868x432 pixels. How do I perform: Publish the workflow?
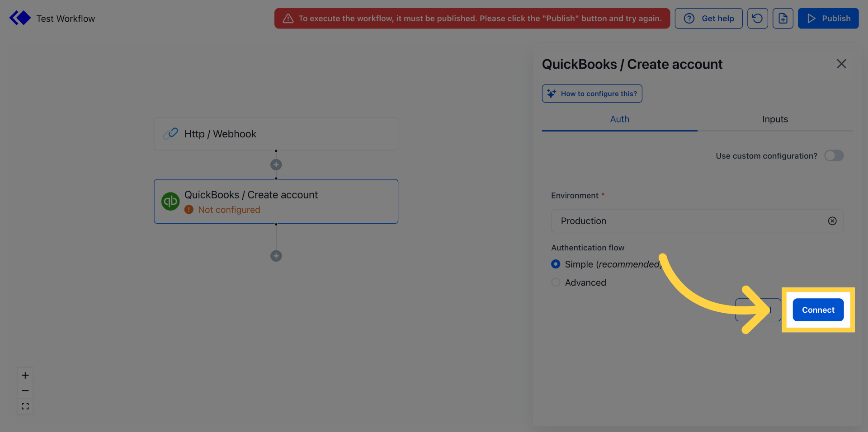click(x=828, y=18)
